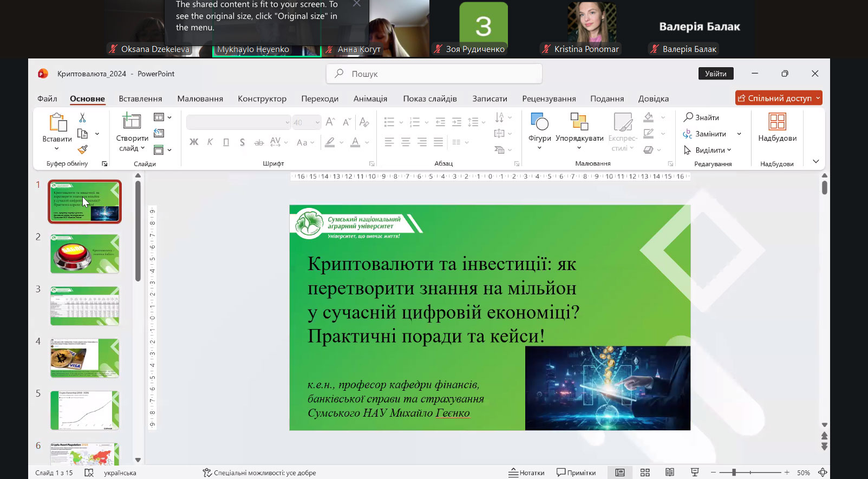Toggle normal view button in status bar
Image resolution: width=868 pixels, height=479 pixels.
620,473
